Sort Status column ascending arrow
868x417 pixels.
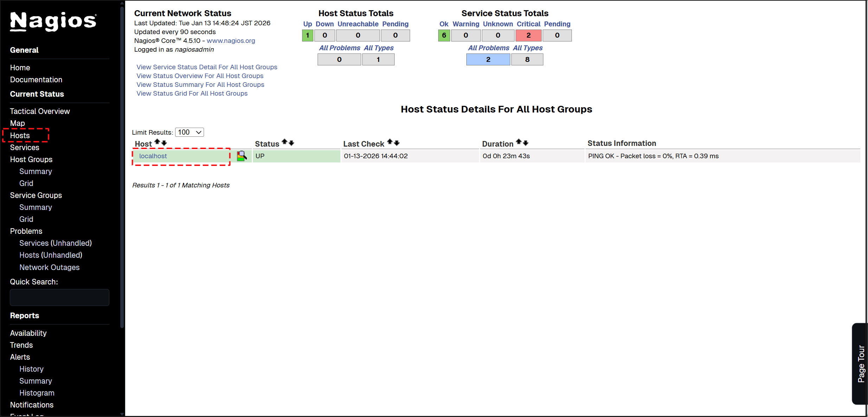285,142
